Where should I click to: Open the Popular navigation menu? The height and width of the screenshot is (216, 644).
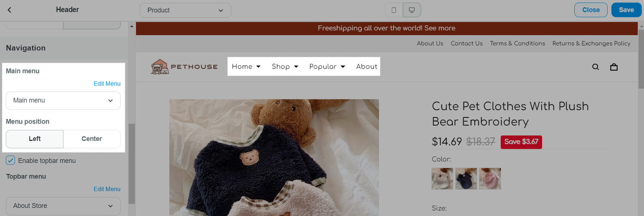(x=327, y=67)
